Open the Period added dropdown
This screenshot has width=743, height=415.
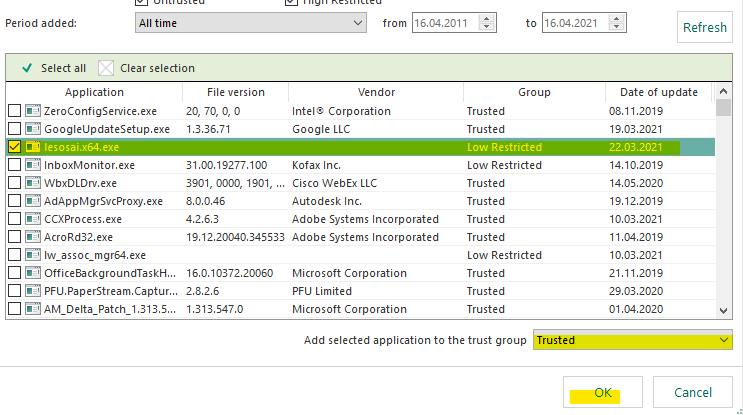point(250,22)
